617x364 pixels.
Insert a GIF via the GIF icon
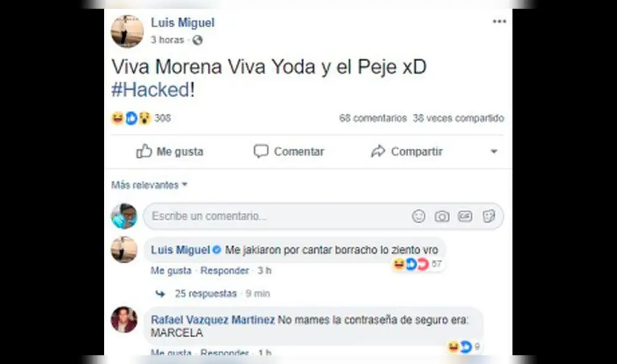tap(466, 217)
